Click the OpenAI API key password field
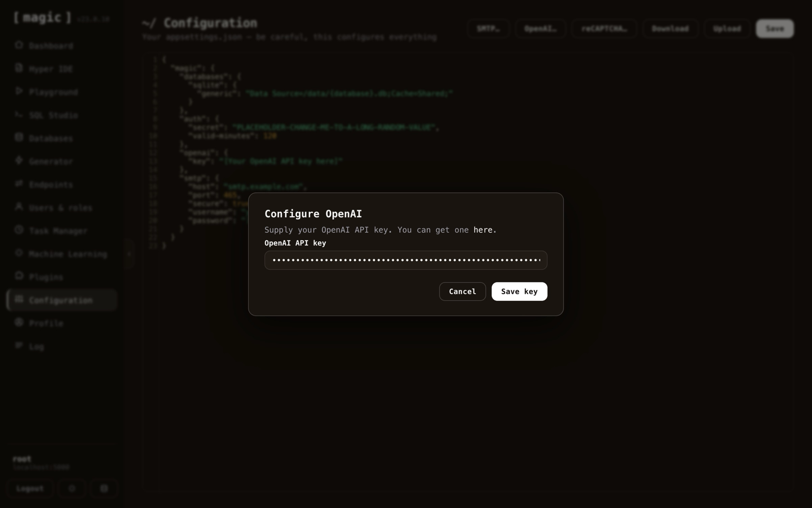812x508 pixels. point(406,260)
